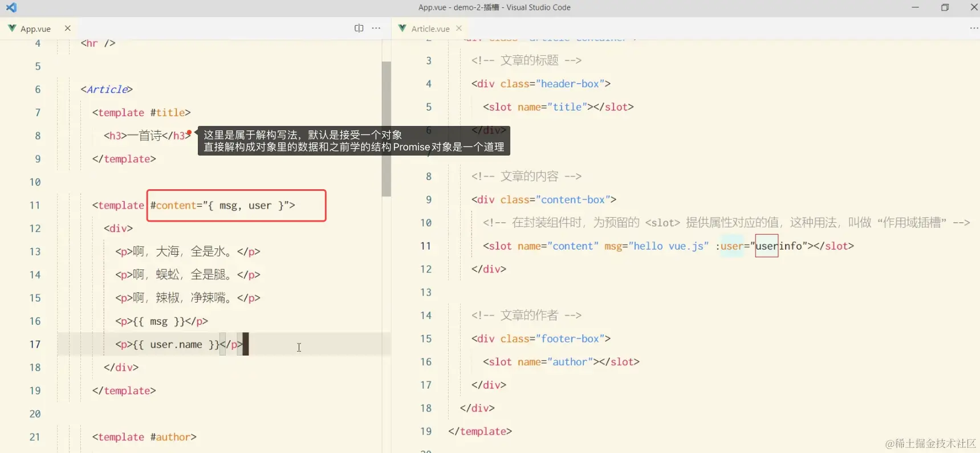Click closing </template> in Article.vue

[x=480, y=431]
